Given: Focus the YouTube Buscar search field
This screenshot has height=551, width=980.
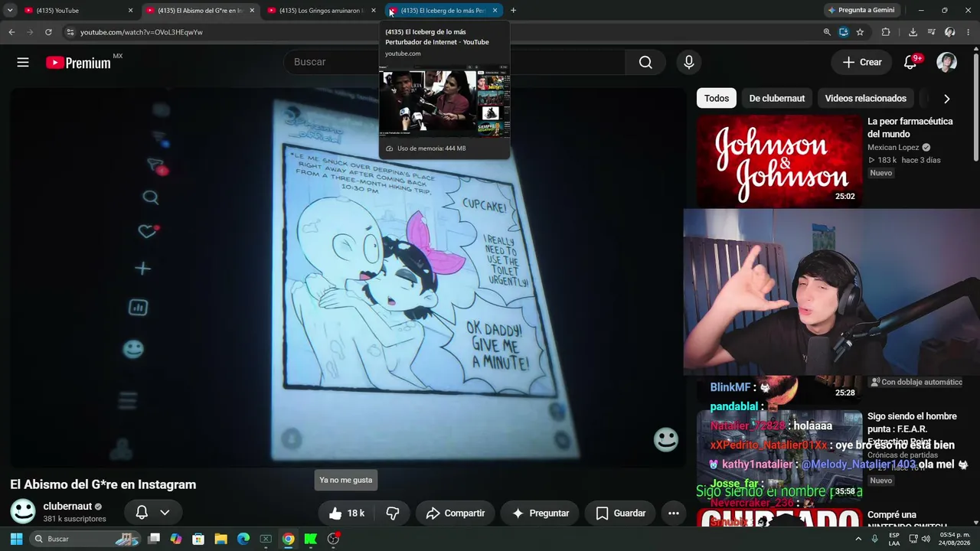Looking at the screenshot, I should click(455, 63).
